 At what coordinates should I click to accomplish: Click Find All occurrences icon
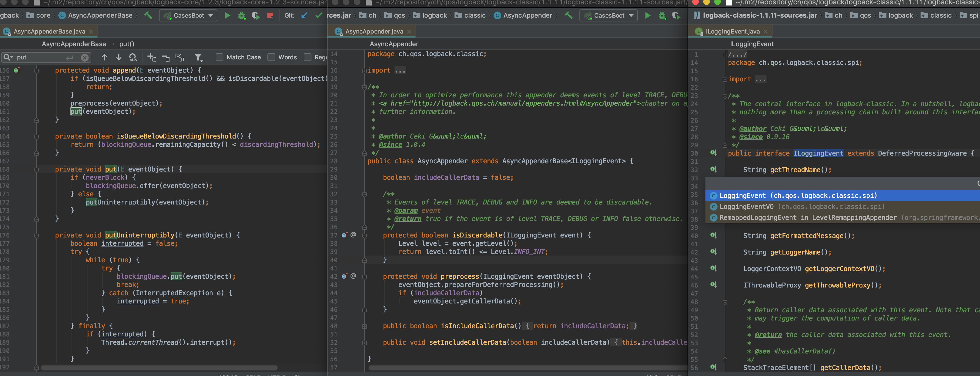[133, 57]
